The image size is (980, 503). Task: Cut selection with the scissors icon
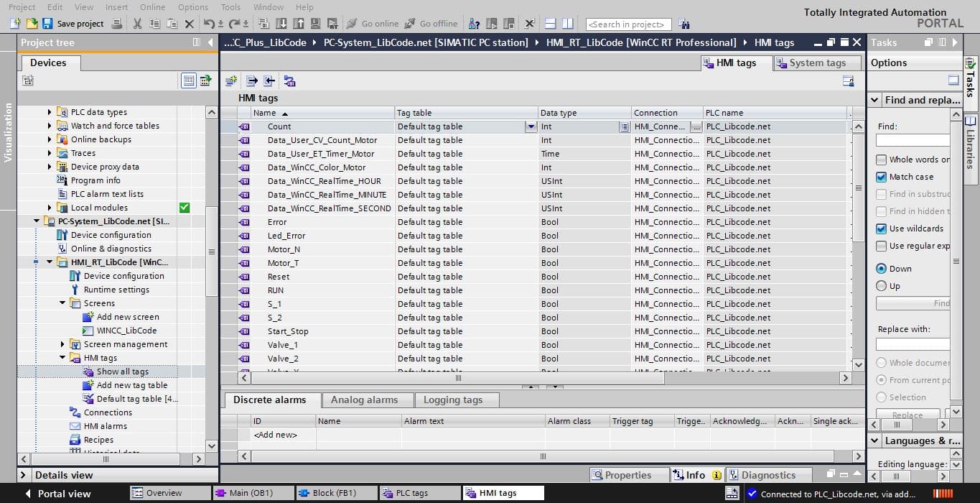coord(137,24)
